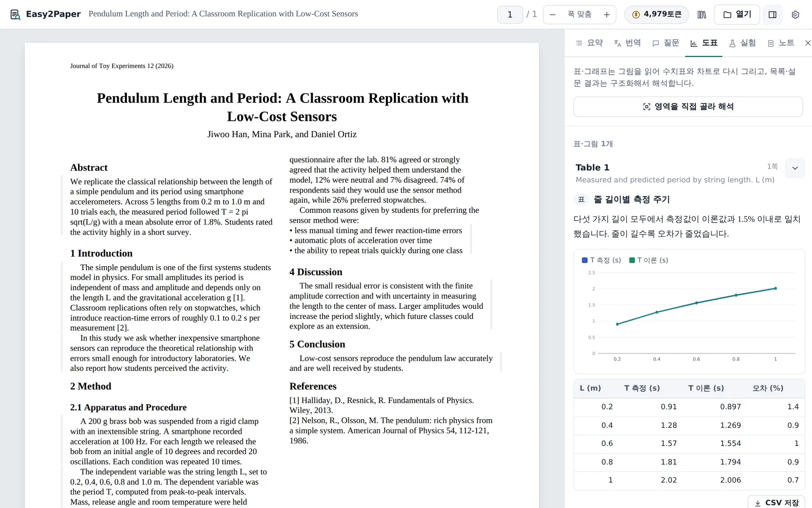
Task: Click the Easy2Paper logo icon
Action: (16, 14)
